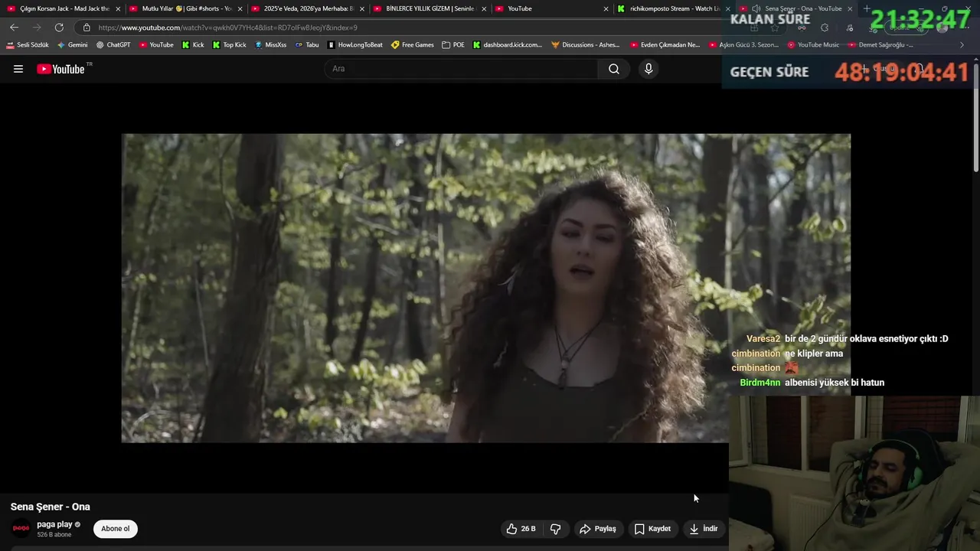Switch to the BİNLERCE YILLIK GİZEM tab
Viewport: 980px width, 551px height.
click(429, 8)
